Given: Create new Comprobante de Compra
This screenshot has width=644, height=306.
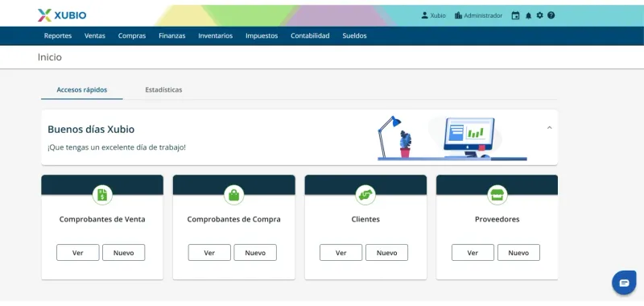Looking at the screenshot, I should click(255, 253).
